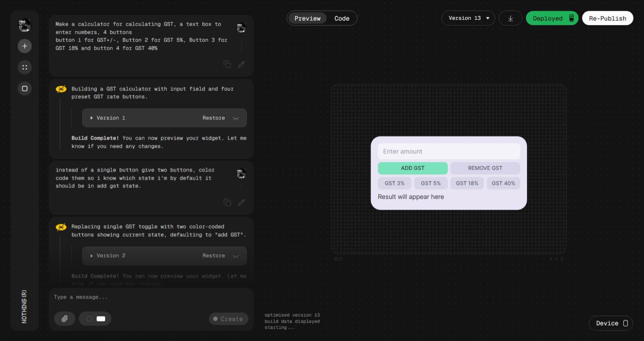Viewport: 644px width, 341px height.
Task: Open the four-dot grid icon in sidebar
Action: pos(24,67)
